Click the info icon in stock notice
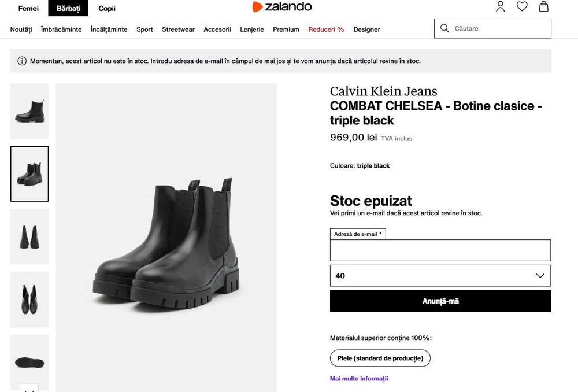This screenshot has width=578, height=392. pyautogui.click(x=22, y=61)
